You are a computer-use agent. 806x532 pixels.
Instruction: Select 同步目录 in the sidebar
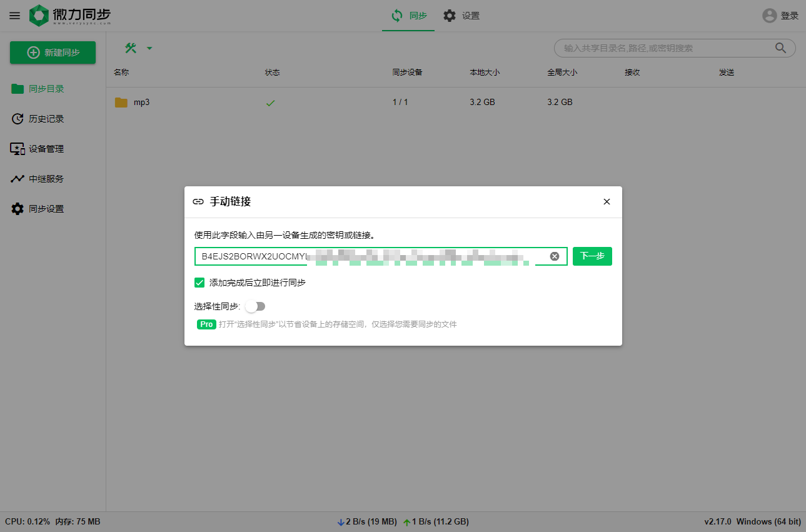pyautogui.click(x=53, y=89)
